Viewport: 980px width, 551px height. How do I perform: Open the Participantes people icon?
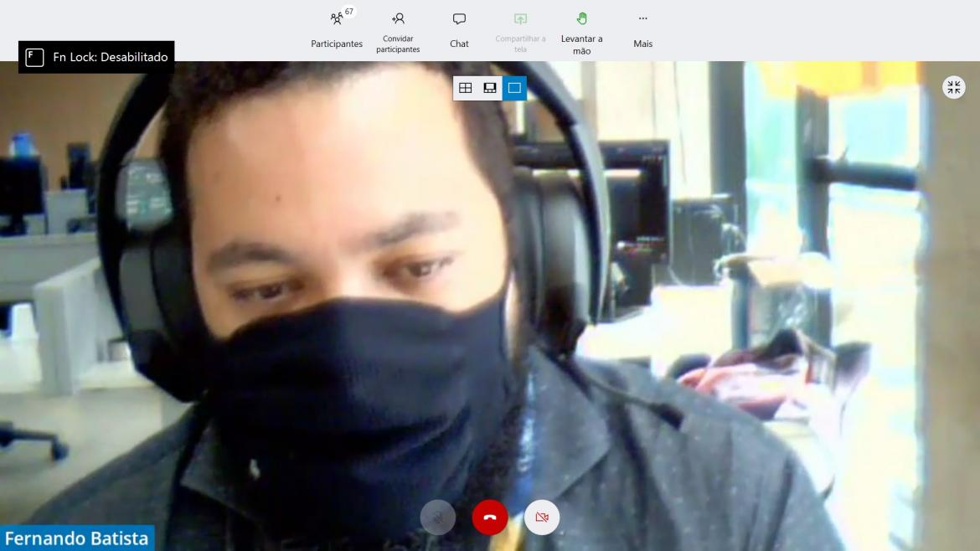point(336,18)
